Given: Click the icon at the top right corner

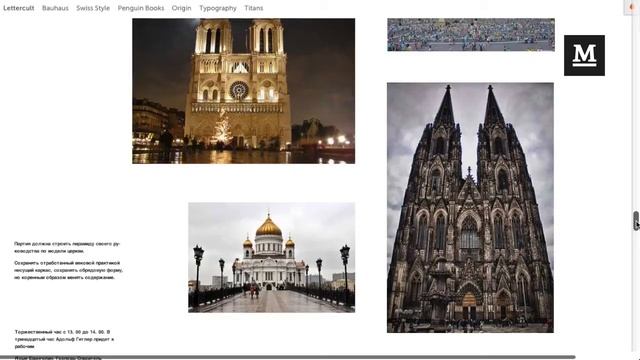Looking at the screenshot, I should [631, 7].
